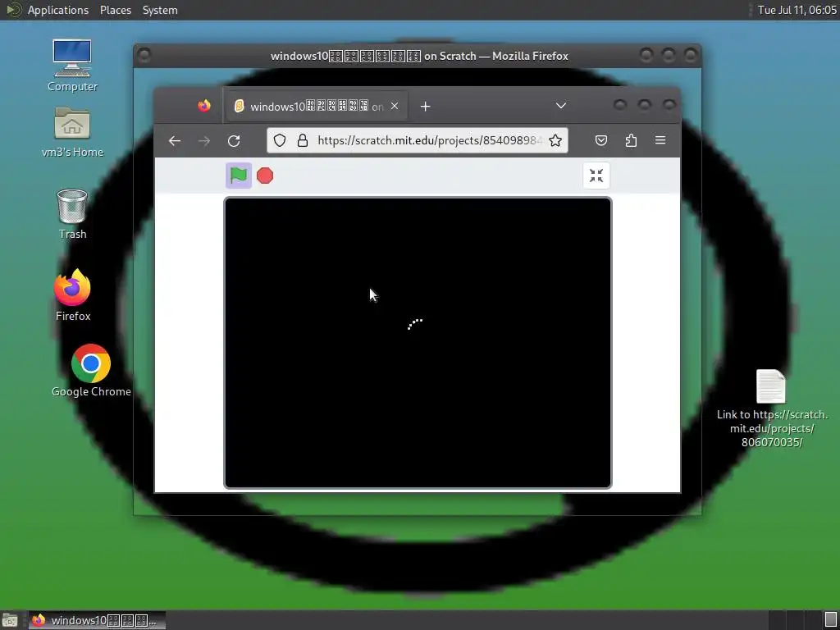Select the Trash desktop icon
Viewport: 840px width, 630px height.
click(x=72, y=214)
